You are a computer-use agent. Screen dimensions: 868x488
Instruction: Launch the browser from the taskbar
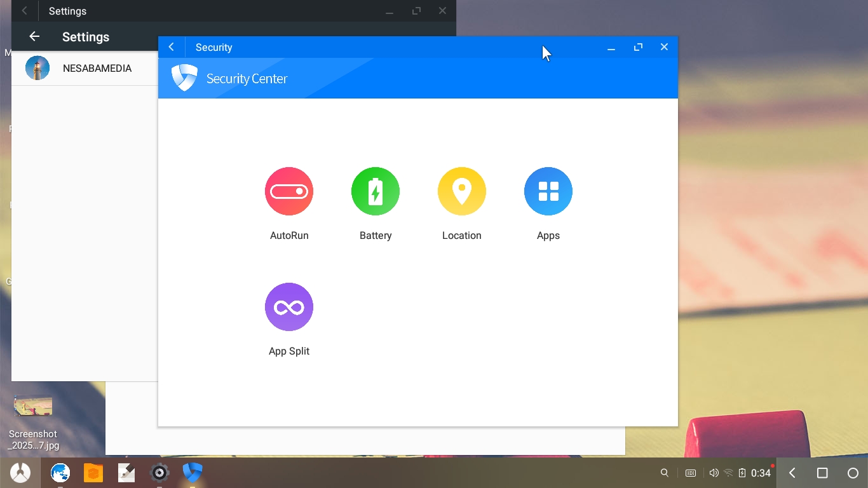60,473
